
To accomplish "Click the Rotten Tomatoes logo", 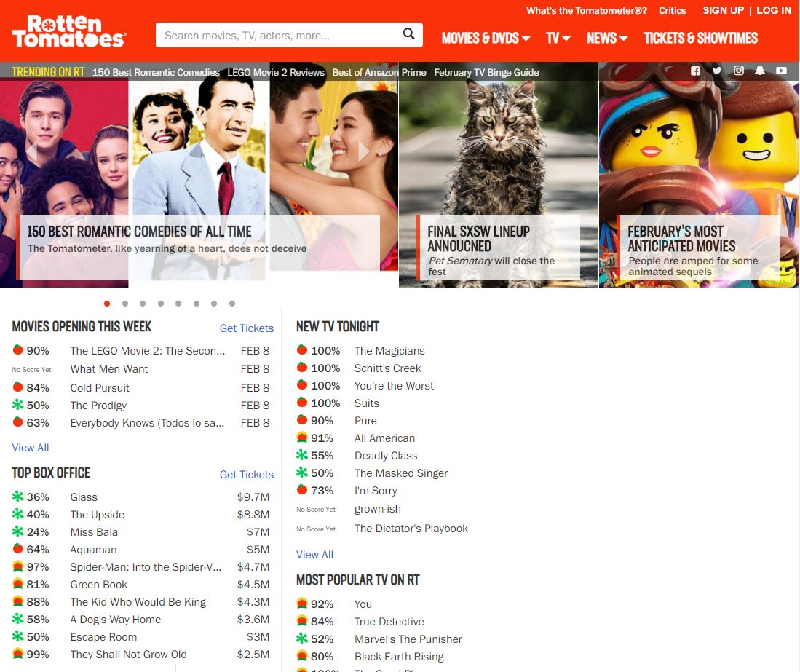I will pyautogui.click(x=69, y=31).
